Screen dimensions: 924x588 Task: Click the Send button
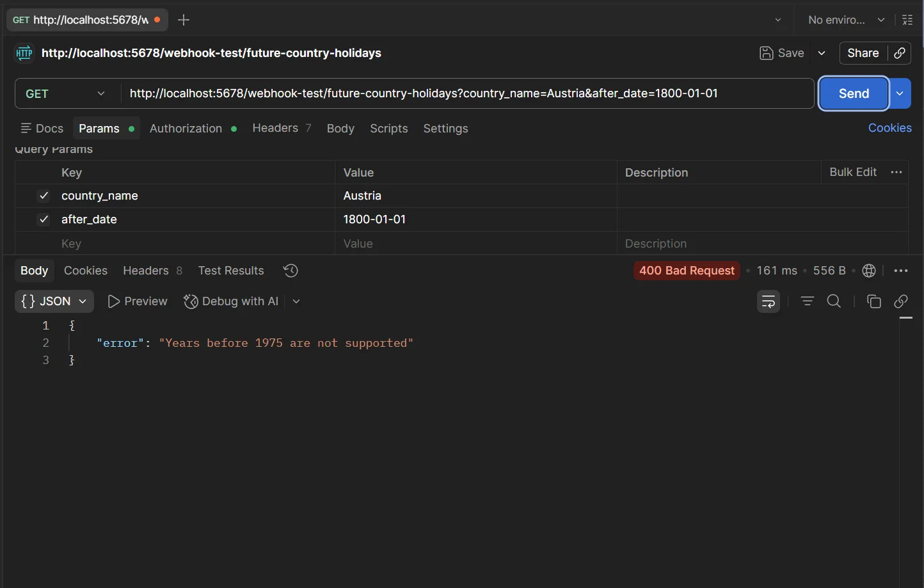pyautogui.click(x=854, y=93)
